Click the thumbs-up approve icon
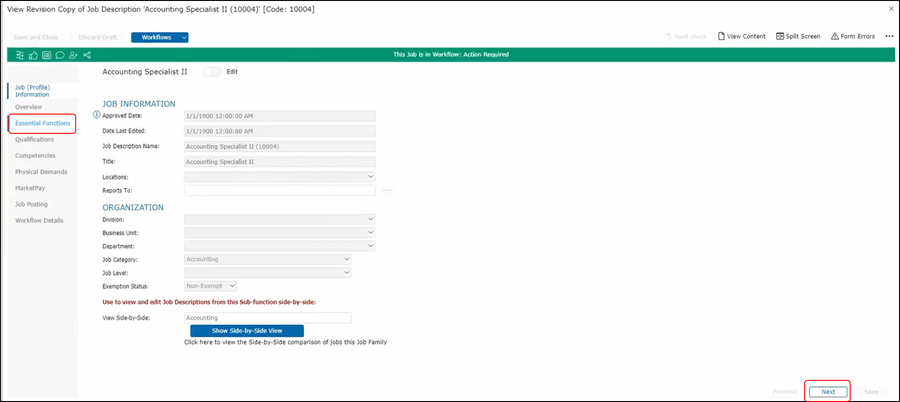 coord(34,55)
